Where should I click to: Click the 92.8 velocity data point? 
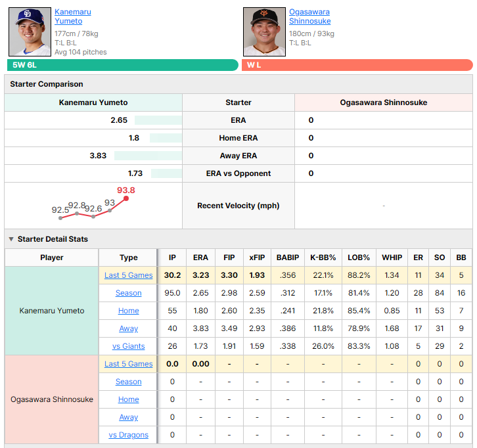tap(77, 213)
